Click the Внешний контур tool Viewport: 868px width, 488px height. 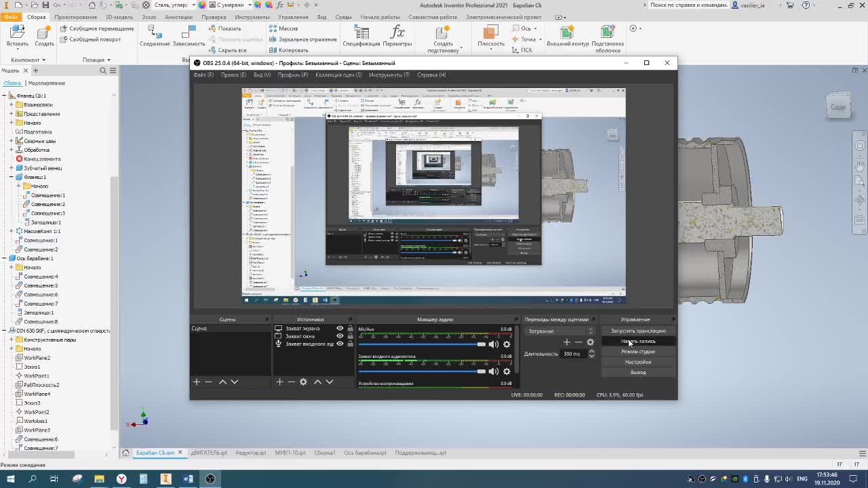tap(568, 37)
